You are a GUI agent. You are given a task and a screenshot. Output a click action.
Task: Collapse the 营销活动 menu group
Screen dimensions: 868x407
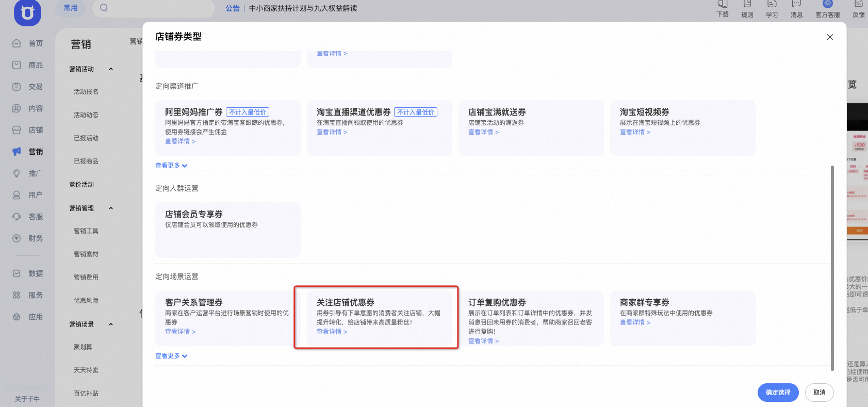click(x=111, y=69)
